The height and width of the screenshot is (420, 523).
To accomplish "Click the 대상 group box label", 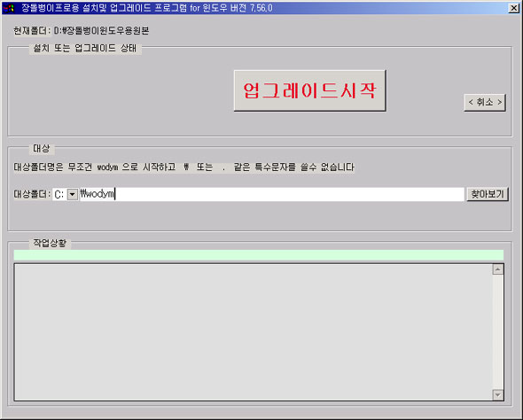I will [x=42, y=148].
